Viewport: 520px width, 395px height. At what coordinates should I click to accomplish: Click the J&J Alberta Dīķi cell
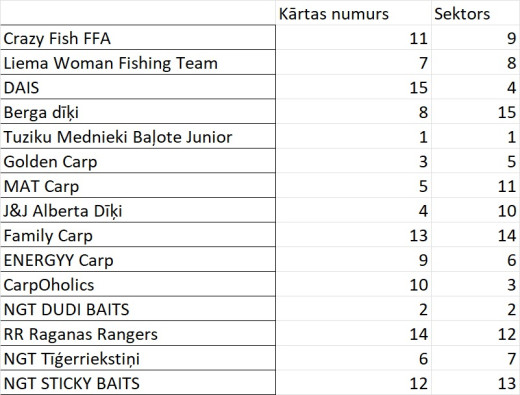(x=138, y=210)
